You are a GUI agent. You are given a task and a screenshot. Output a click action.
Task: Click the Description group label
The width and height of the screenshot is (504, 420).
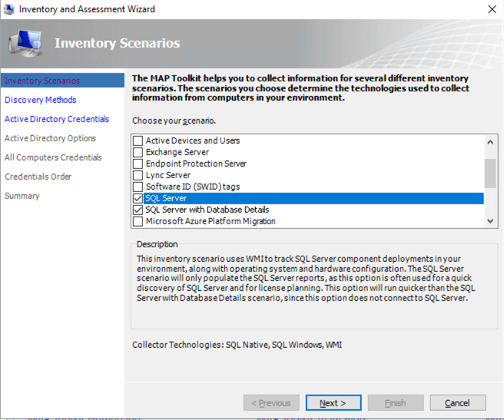coord(157,244)
